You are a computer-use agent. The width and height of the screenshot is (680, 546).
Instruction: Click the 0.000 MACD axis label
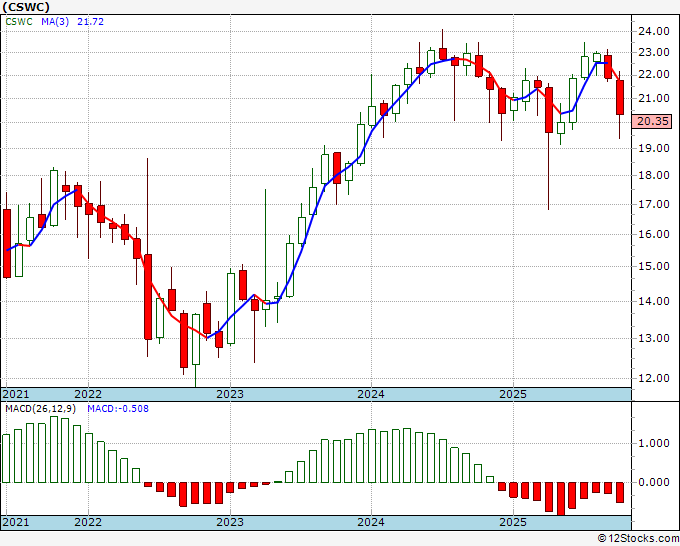pyautogui.click(x=654, y=482)
